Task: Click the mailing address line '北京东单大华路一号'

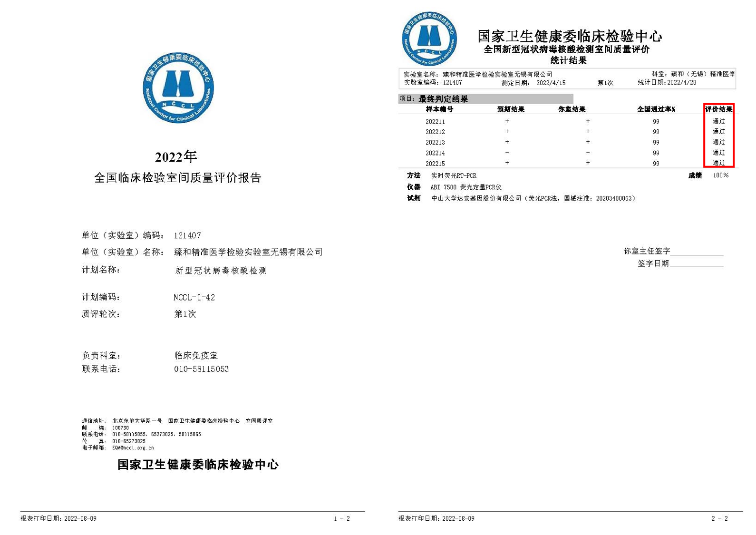Action: click(x=137, y=421)
